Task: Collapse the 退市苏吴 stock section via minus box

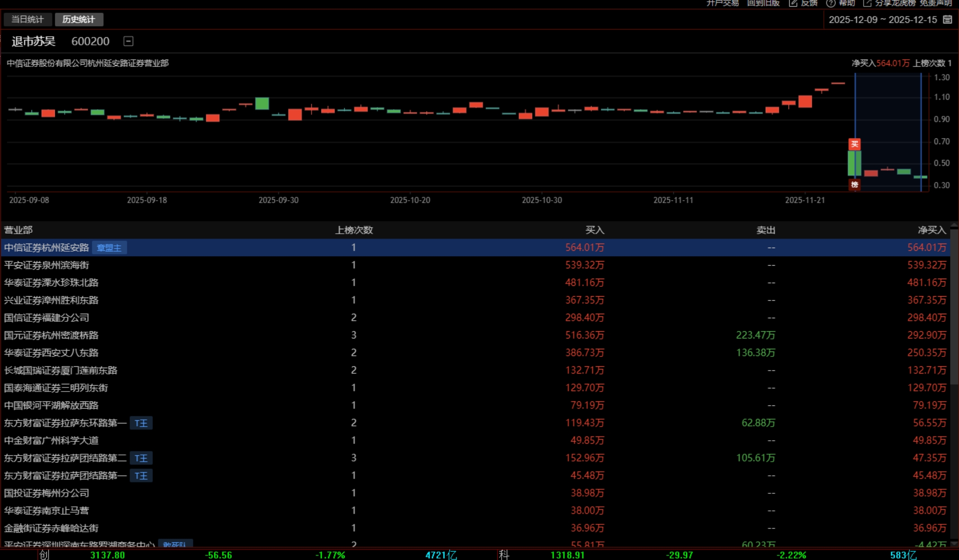Action: click(128, 41)
